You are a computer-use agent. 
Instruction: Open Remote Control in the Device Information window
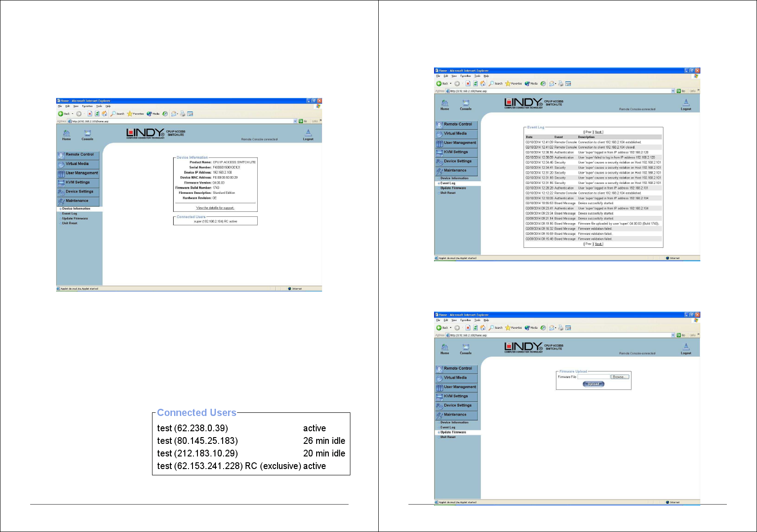point(79,155)
